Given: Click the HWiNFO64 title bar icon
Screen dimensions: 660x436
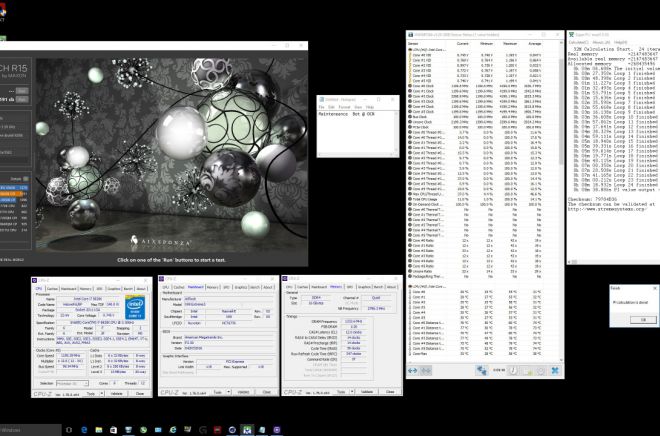Looking at the screenshot, I should [x=408, y=34].
